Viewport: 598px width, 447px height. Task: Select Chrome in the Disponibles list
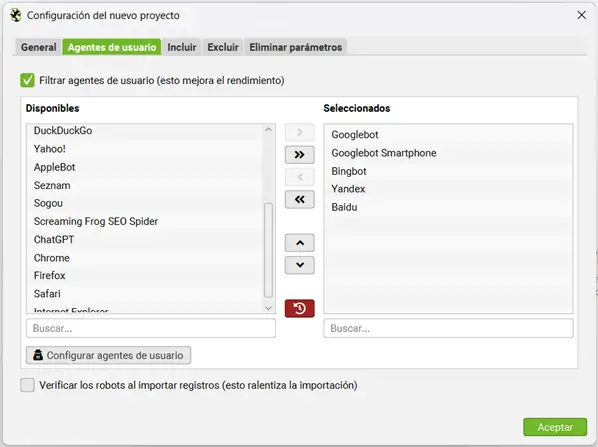[x=145, y=258]
